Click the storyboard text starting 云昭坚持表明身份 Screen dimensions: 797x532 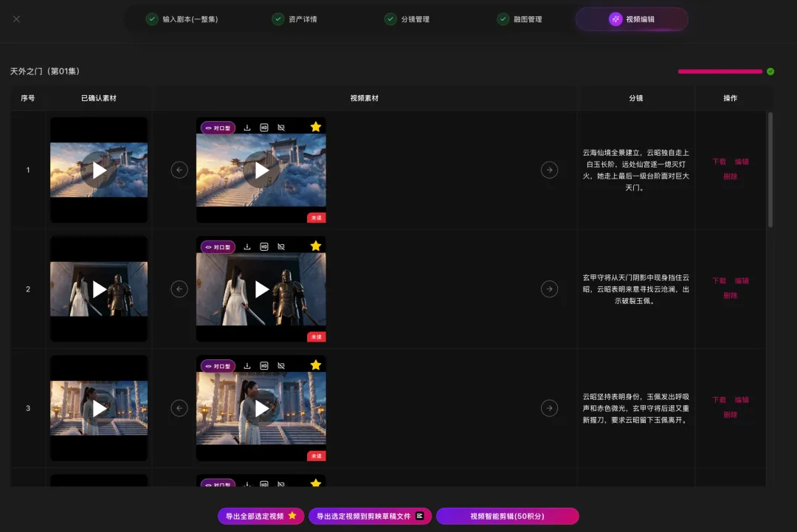tap(636, 408)
